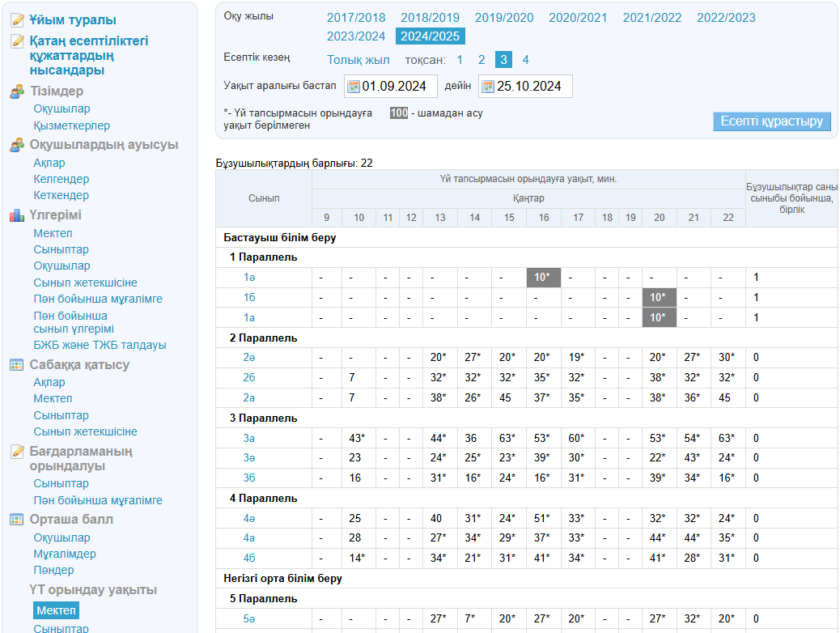This screenshot has width=840, height=633.
Task: Open the calendar icon beside end date 25.10.2024
Action: [487, 87]
